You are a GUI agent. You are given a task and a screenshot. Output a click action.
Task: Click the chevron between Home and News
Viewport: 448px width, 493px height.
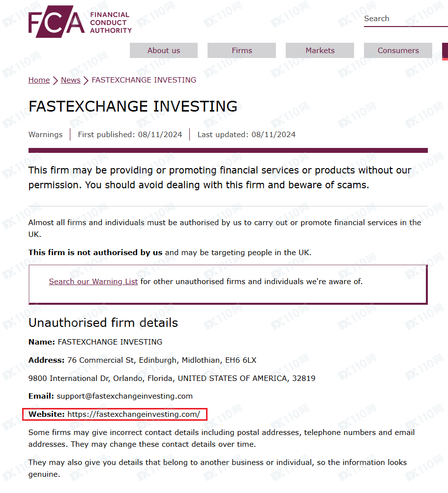pos(56,80)
